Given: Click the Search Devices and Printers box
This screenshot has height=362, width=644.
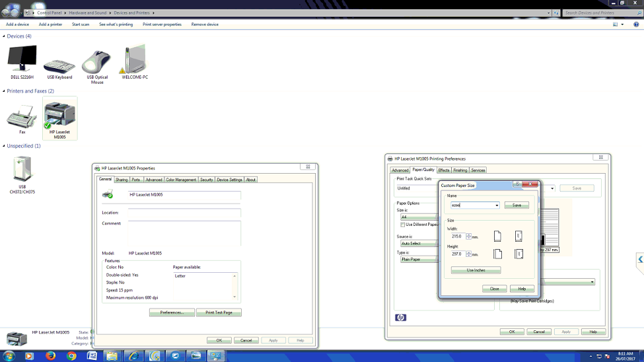Looking at the screenshot, I should pos(602,13).
